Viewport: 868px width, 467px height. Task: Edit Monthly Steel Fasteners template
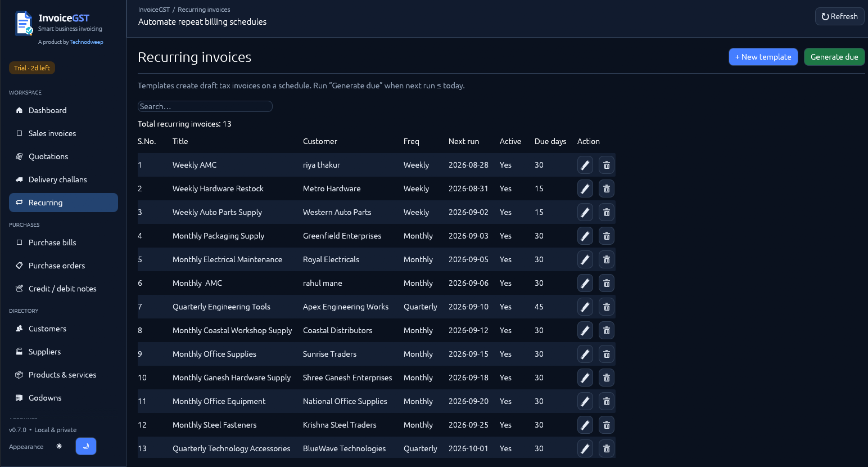pyautogui.click(x=585, y=425)
